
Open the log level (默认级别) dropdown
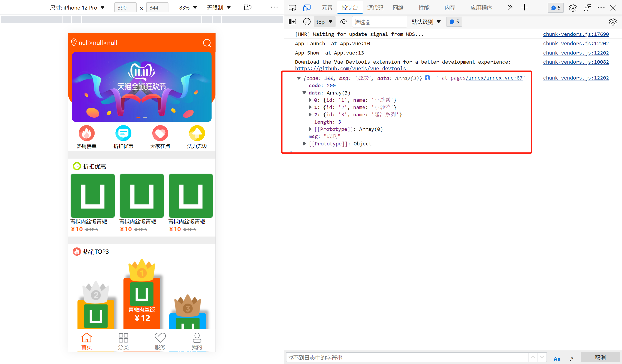pos(426,22)
